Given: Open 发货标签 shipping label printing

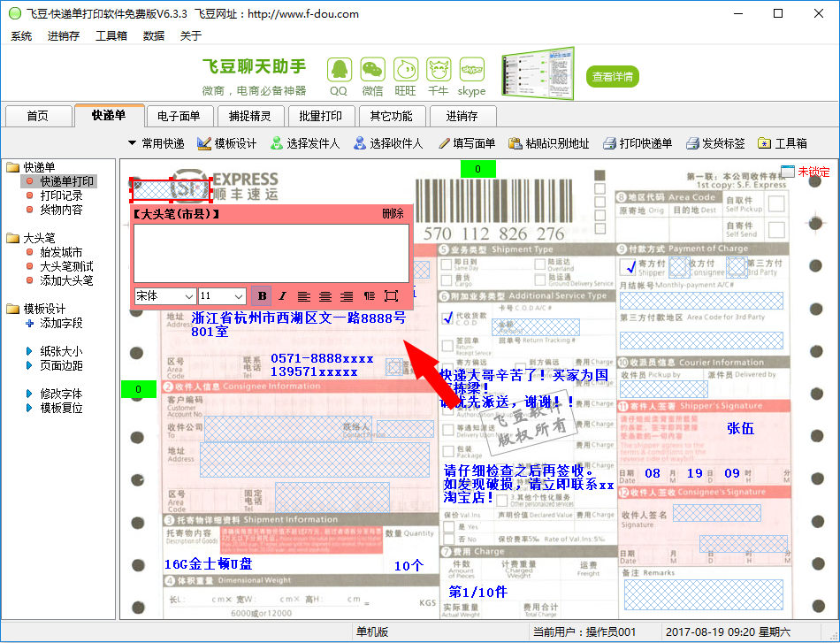Looking at the screenshot, I should click(x=715, y=143).
